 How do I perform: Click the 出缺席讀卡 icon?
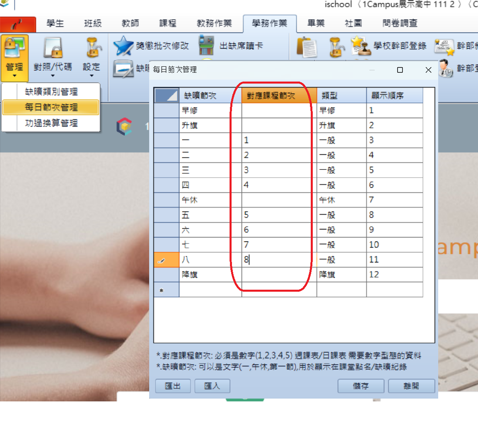tap(207, 46)
